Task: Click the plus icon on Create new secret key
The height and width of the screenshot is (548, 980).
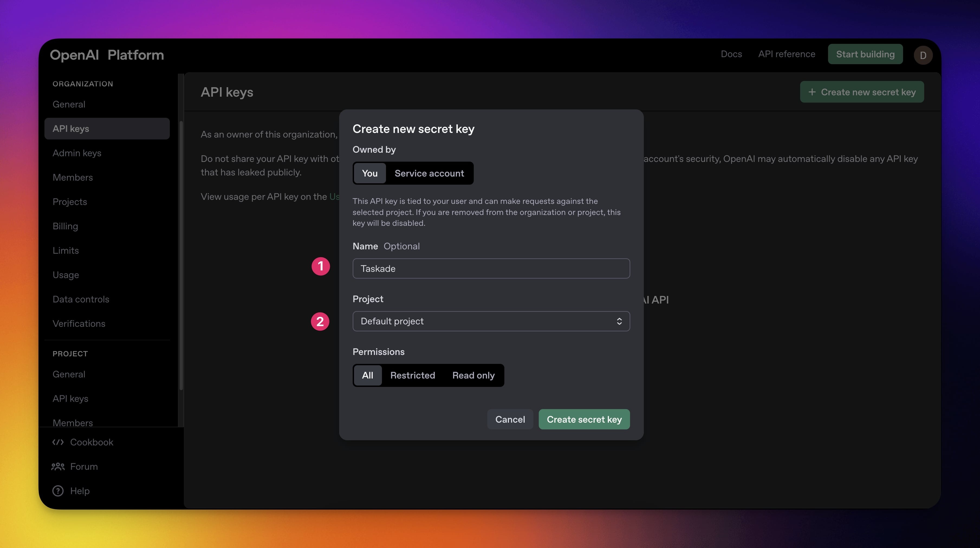Action: click(x=812, y=92)
